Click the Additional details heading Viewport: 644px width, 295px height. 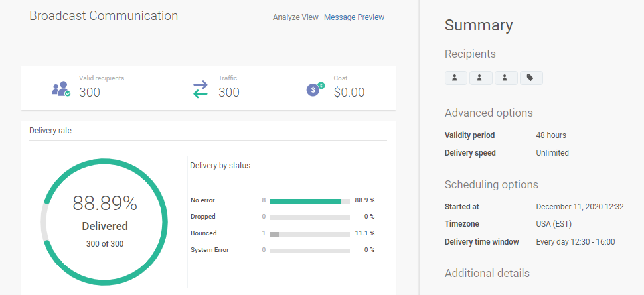[487, 273]
